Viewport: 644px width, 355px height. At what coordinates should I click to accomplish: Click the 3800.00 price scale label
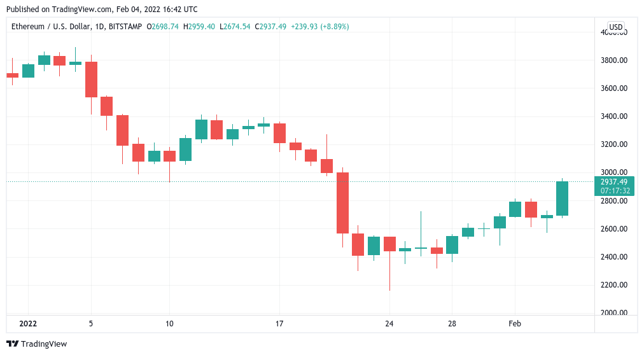[615, 60]
